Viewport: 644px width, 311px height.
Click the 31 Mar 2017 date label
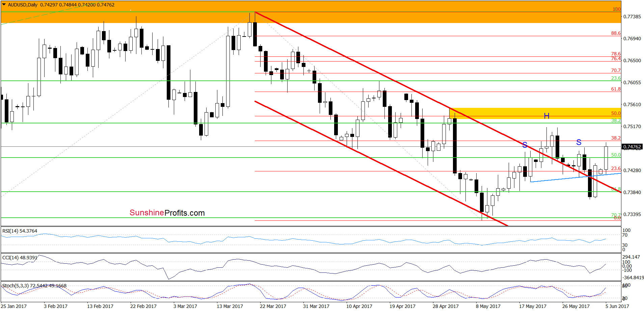tap(316, 306)
